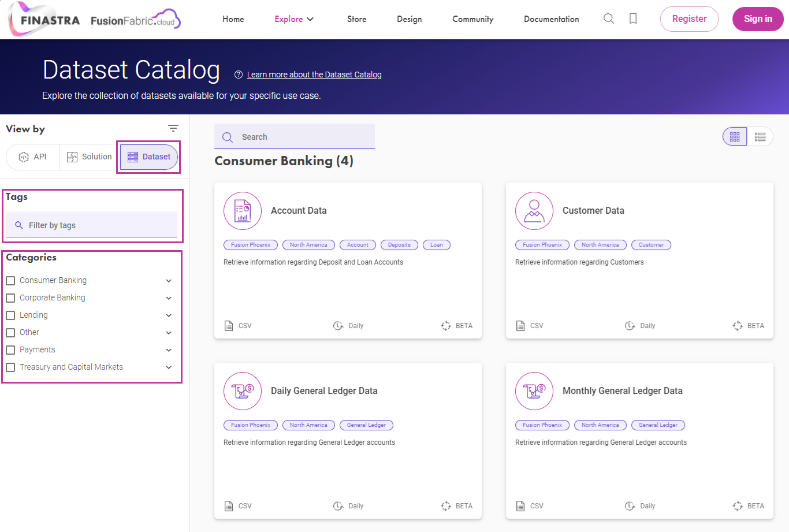Click the BETA icon on Daily General Ledger card
Image resolution: width=789 pixels, height=532 pixels.
coord(446,506)
